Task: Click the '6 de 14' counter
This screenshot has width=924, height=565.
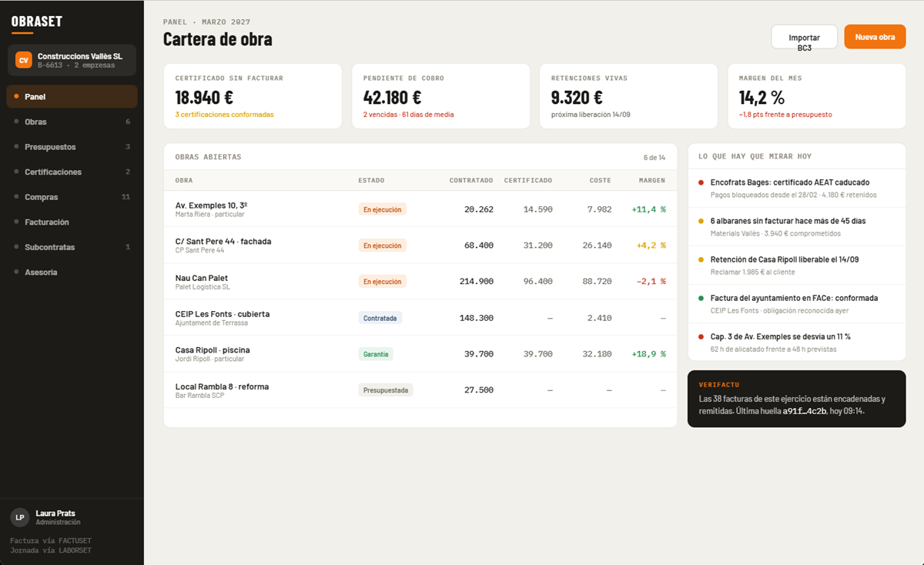Action: pos(654,157)
